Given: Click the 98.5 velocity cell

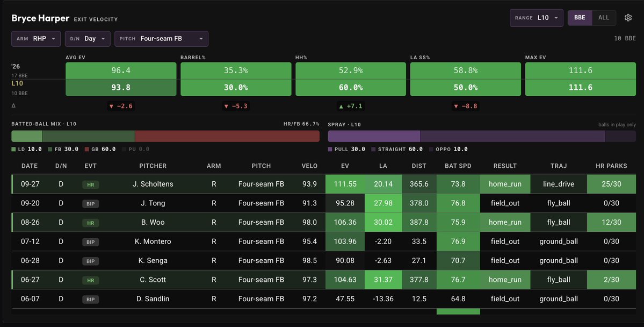Looking at the screenshot, I should [x=309, y=261].
